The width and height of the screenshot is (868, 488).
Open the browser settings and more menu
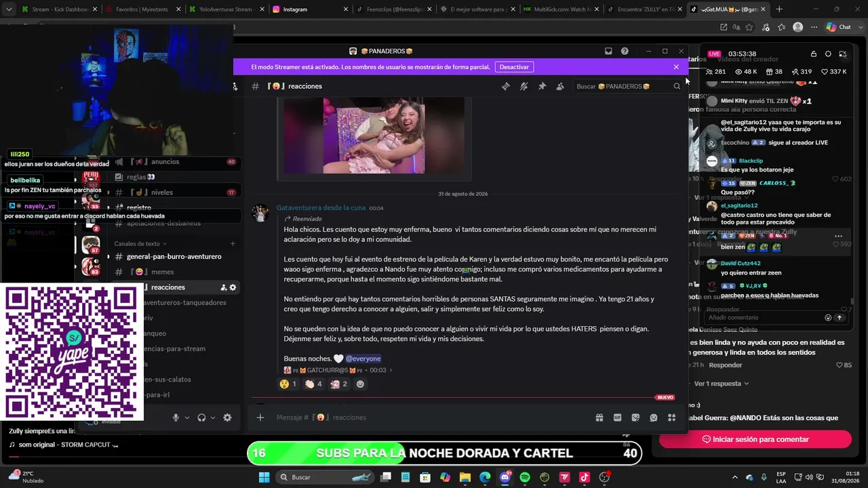tap(813, 27)
